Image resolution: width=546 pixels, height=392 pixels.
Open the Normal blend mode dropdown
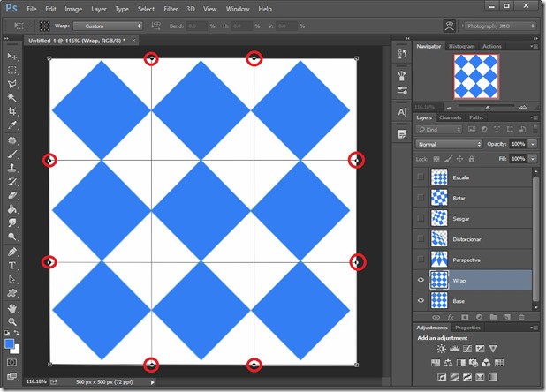click(449, 144)
